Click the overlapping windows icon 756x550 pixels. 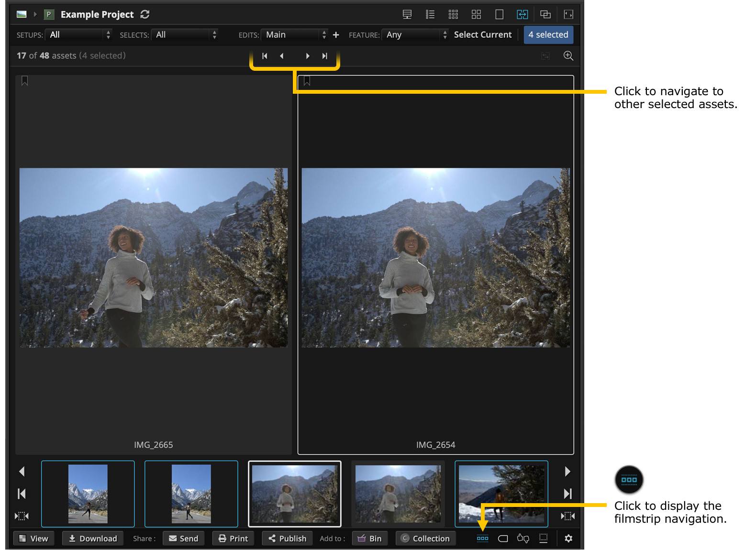(545, 14)
